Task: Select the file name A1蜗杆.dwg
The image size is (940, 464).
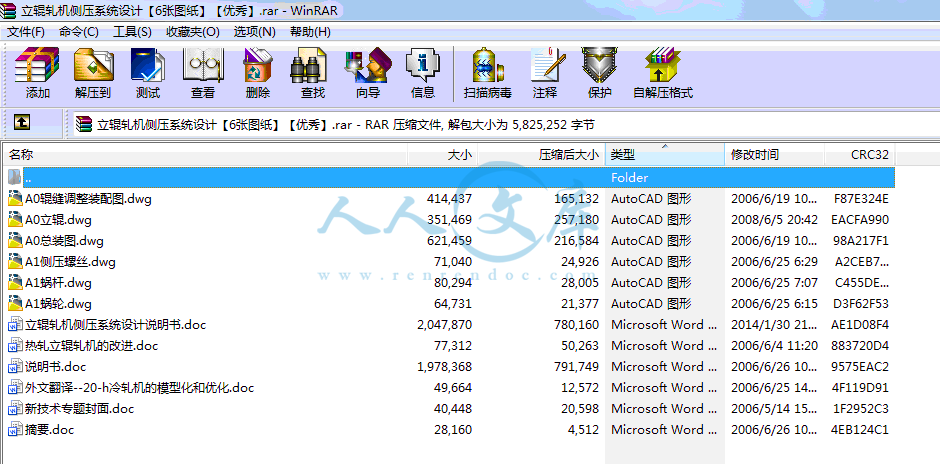Action: (x=58, y=283)
